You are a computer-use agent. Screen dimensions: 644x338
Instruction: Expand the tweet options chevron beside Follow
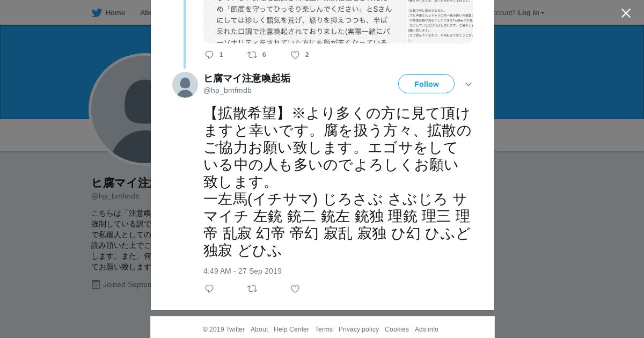468,84
